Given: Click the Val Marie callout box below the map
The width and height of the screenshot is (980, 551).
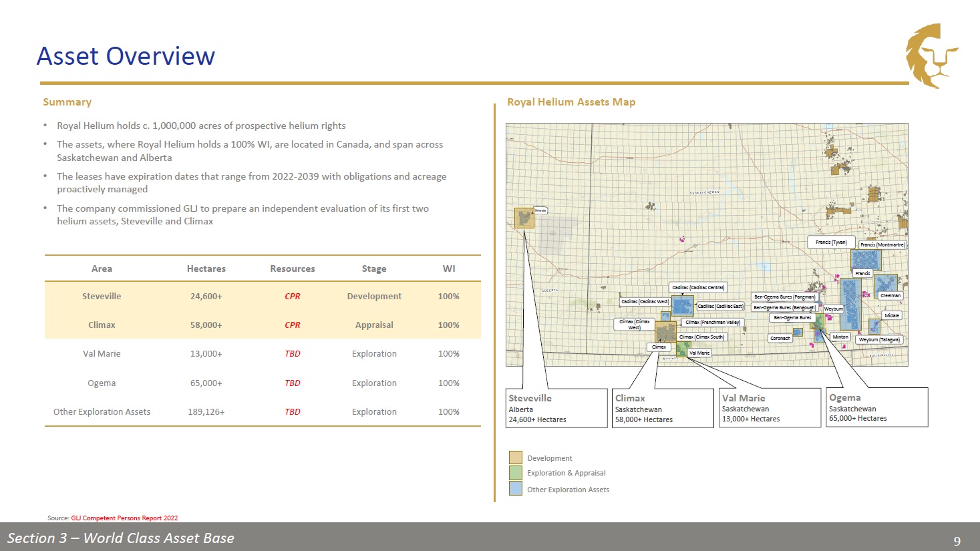Looking at the screenshot, I should pos(770,407).
